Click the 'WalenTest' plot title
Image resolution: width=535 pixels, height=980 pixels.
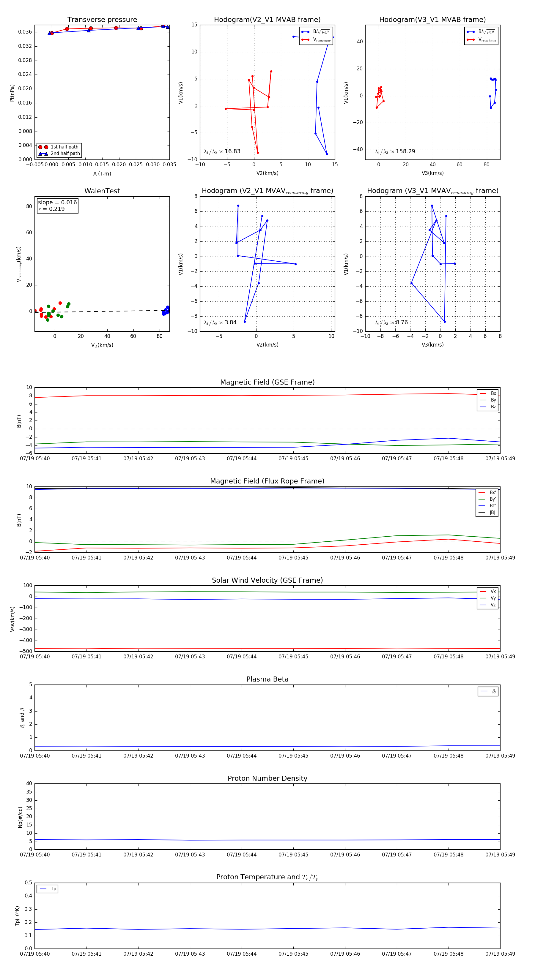click(x=102, y=191)
